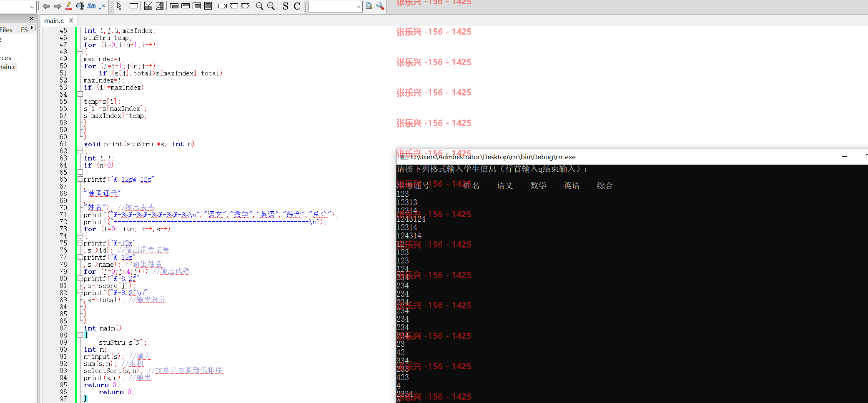Click the console icon of rrr.exe window
Image resolution: width=868 pixels, height=403 pixels.
click(x=403, y=157)
